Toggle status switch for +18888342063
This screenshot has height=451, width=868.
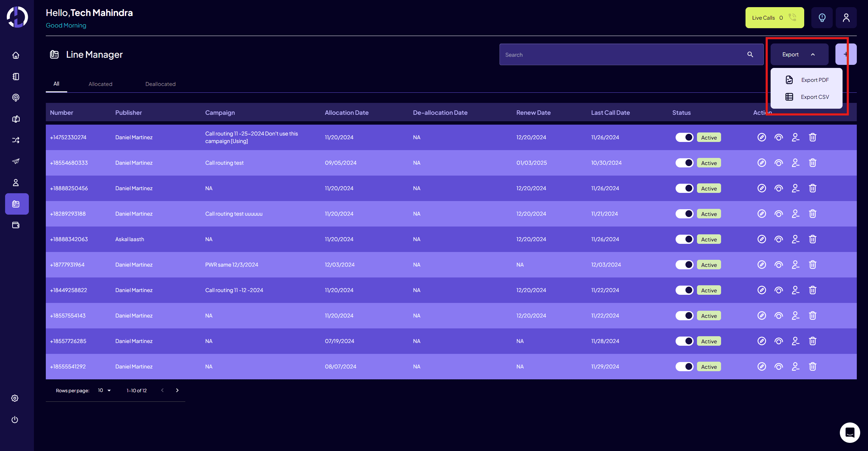point(684,239)
